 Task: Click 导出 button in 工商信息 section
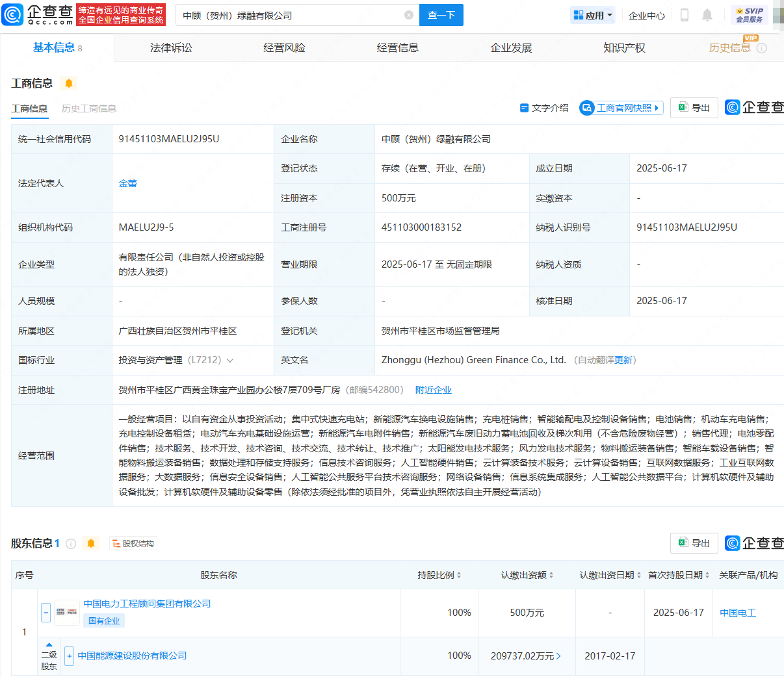click(694, 108)
